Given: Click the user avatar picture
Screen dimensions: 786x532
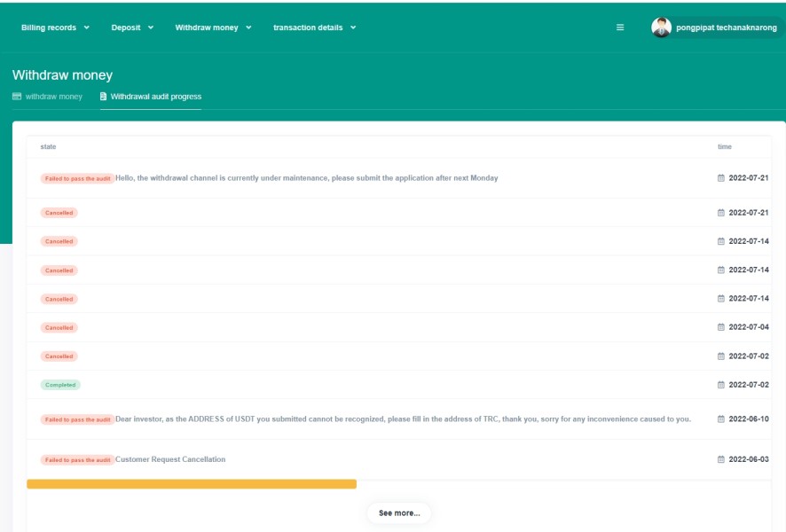Looking at the screenshot, I should 661,27.
